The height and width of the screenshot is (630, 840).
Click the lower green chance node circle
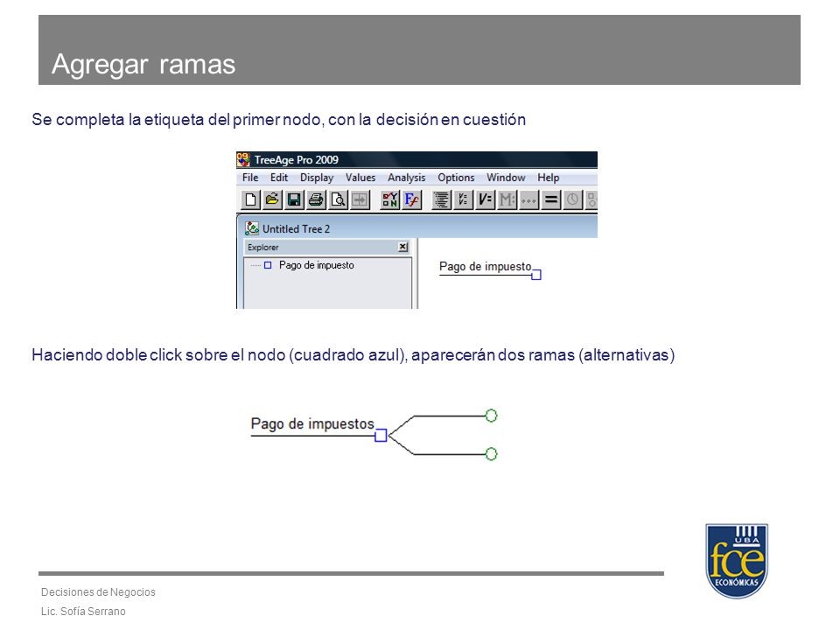[491, 454]
